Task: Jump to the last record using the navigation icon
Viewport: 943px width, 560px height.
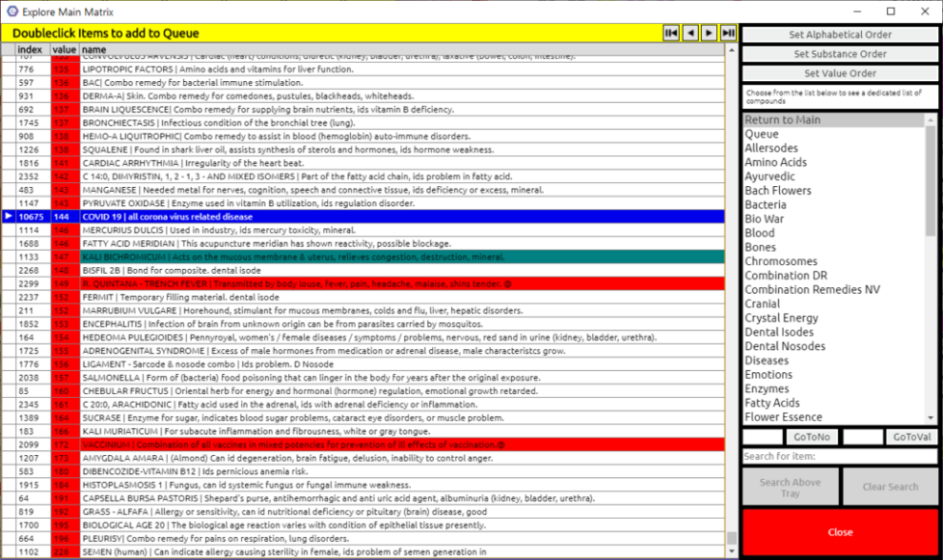Action: (x=728, y=33)
